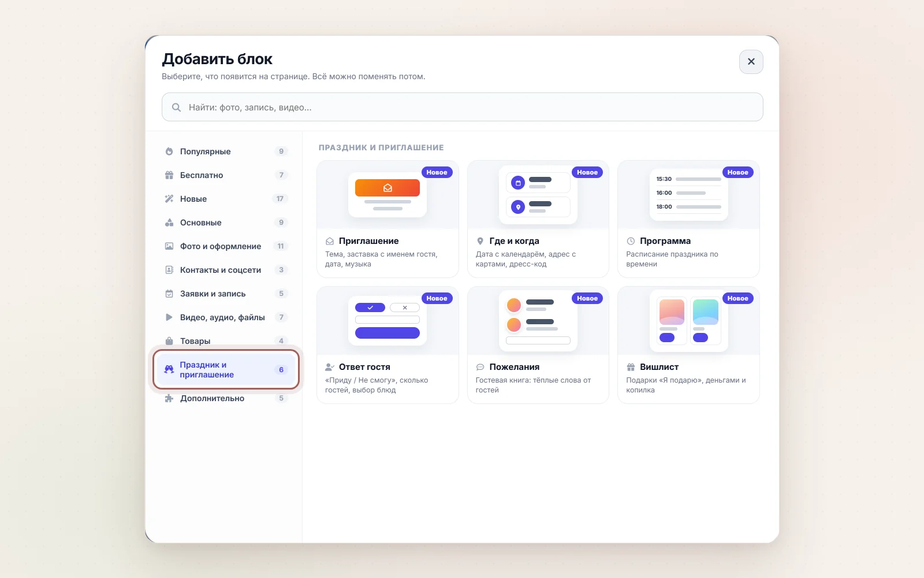The height and width of the screenshot is (578, 924).
Task: Click the play icon beside Видео, аудио, файлы
Action: [x=169, y=317]
